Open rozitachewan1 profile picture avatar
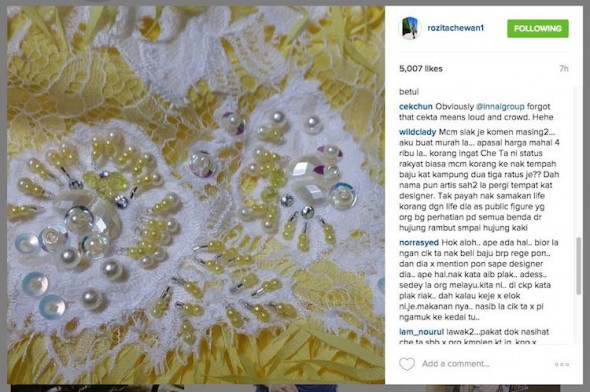 pos(409,28)
